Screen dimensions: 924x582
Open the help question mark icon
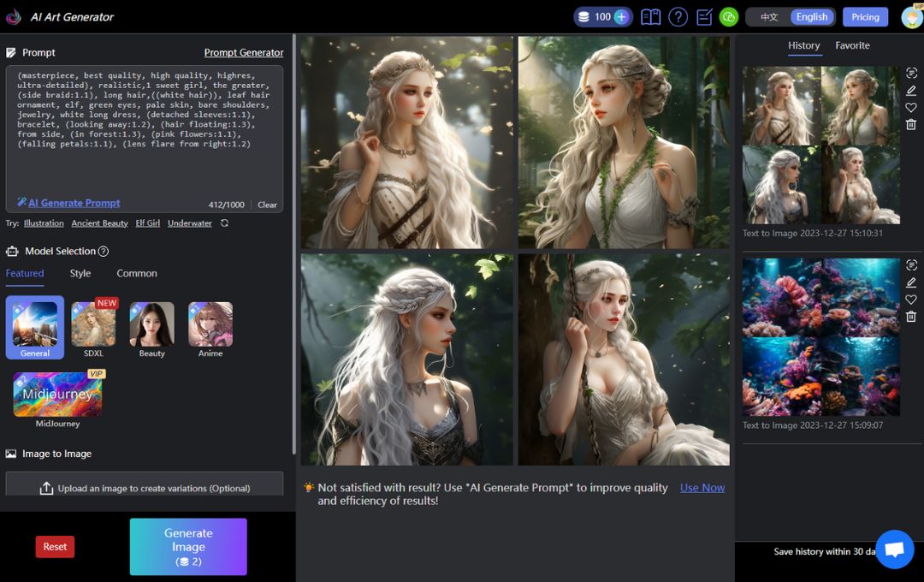[678, 17]
